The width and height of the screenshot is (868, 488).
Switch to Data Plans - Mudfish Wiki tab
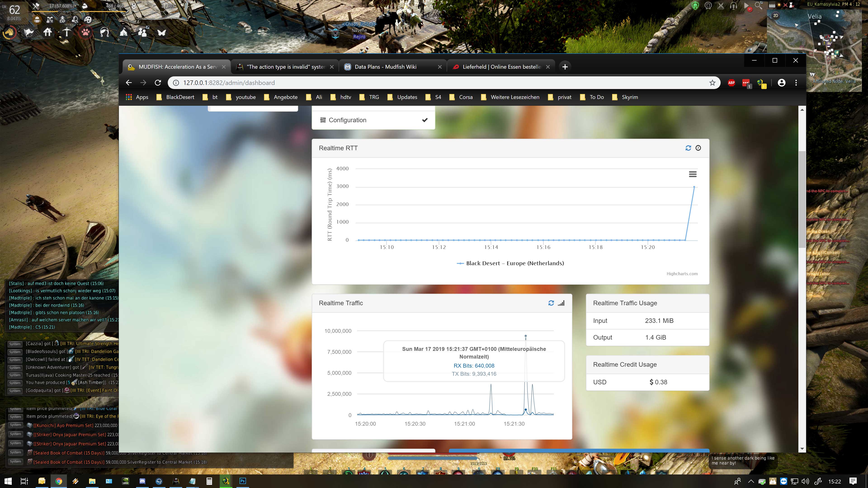click(393, 67)
